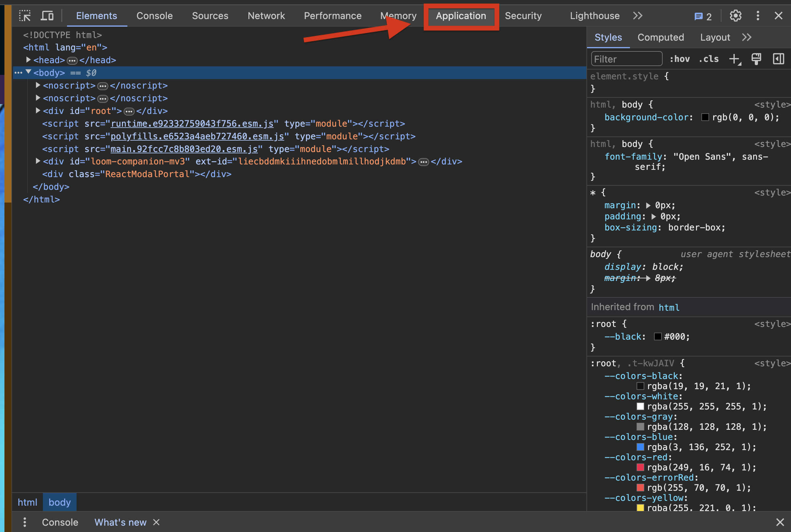
Task: Expand the div id root node
Action: [38, 110]
